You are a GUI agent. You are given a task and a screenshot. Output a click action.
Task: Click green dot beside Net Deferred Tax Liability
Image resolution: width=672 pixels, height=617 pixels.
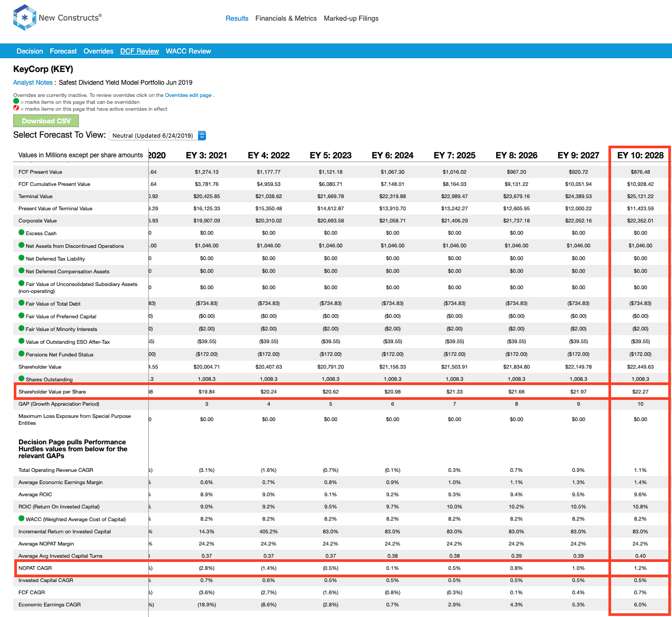click(22, 258)
